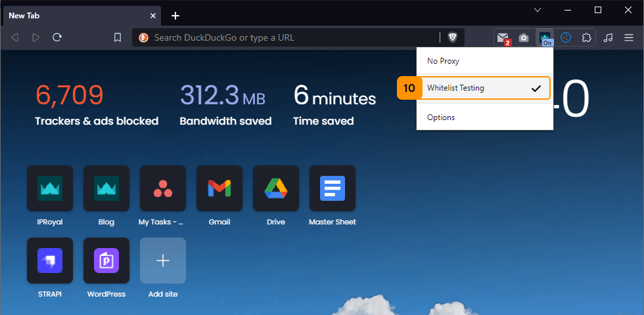
Task: Click the Bandwidth saved label
Action: [225, 121]
